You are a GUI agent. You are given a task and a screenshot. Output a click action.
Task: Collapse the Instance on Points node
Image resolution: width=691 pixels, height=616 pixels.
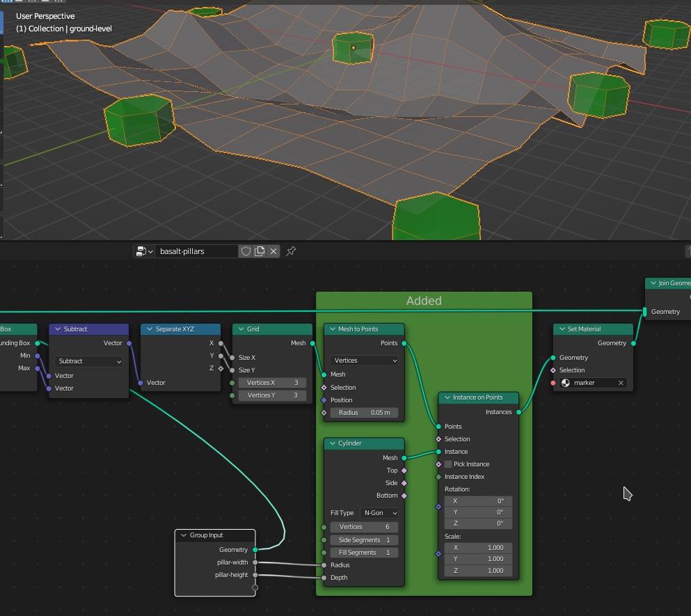tap(447, 397)
